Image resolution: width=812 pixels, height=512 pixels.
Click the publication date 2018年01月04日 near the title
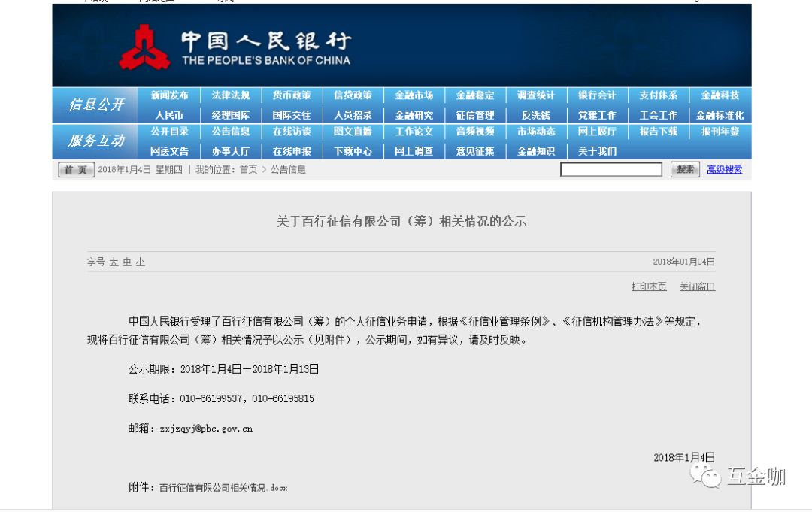point(683,262)
